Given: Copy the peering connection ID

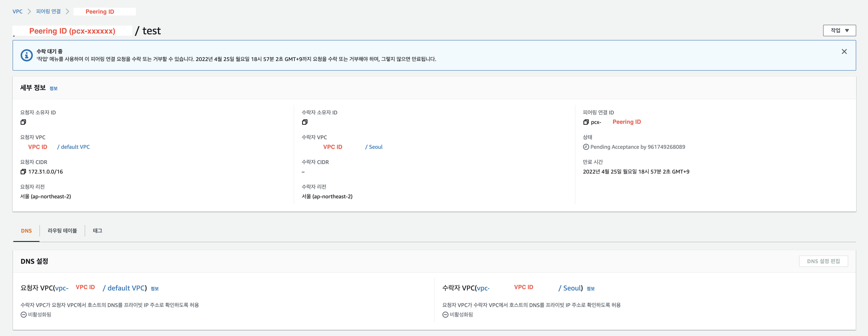Looking at the screenshot, I should tap(586, 122).
